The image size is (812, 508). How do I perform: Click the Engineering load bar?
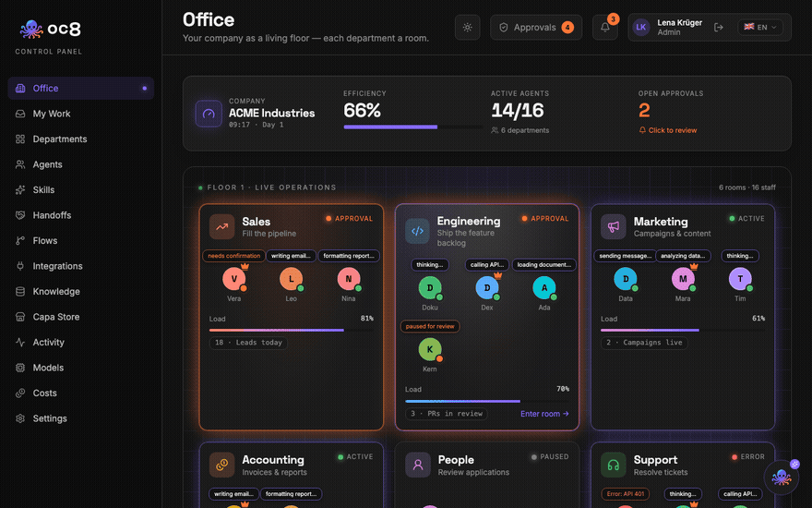[x=487, y=401]
